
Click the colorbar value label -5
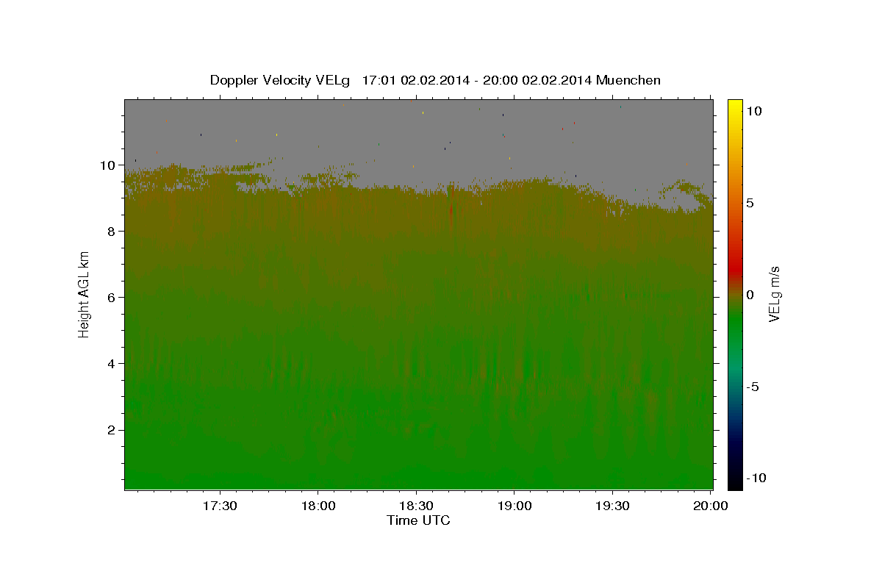click(x=753, y=387)
